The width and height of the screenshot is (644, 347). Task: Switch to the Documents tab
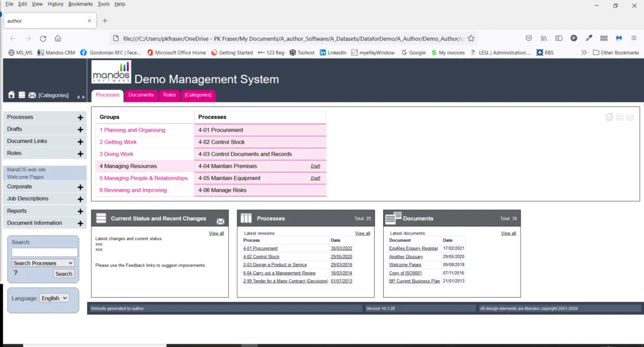click(x=141, y=95)
